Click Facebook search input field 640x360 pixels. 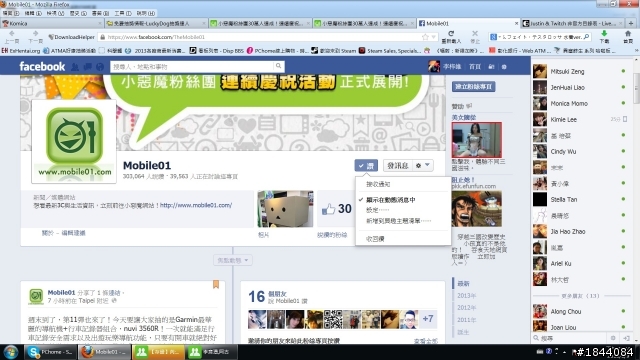(x=192, y=66)
